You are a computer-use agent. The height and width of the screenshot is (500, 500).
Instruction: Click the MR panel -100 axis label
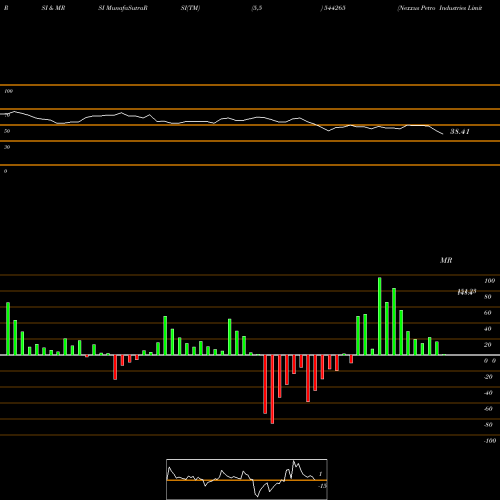click(x=490, y=441)
